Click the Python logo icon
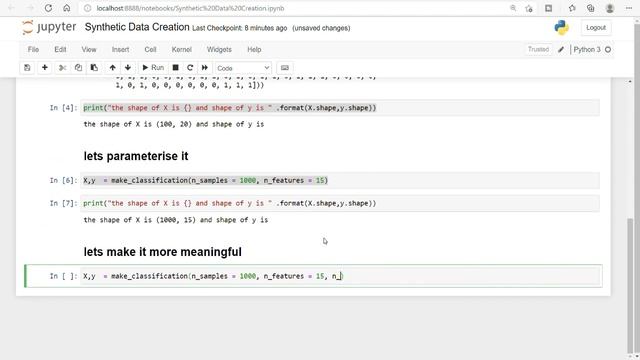 pyautogui.click(x=562, y=28)
